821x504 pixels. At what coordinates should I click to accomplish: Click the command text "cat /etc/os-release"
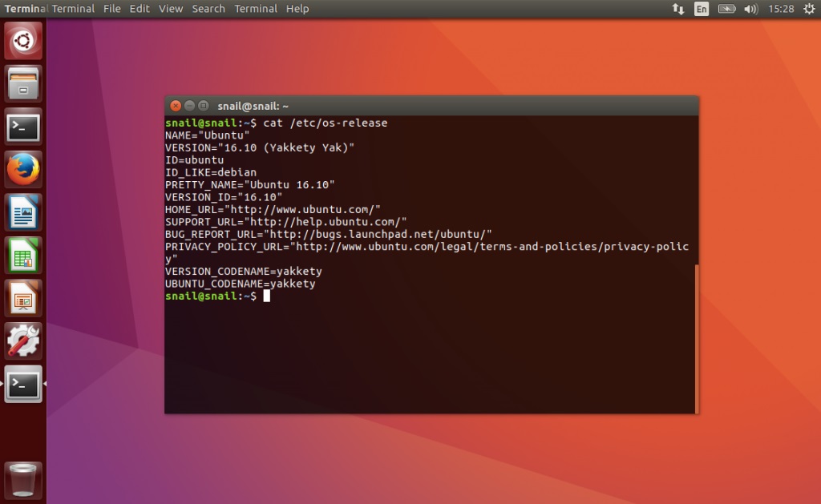click(326, 123)
